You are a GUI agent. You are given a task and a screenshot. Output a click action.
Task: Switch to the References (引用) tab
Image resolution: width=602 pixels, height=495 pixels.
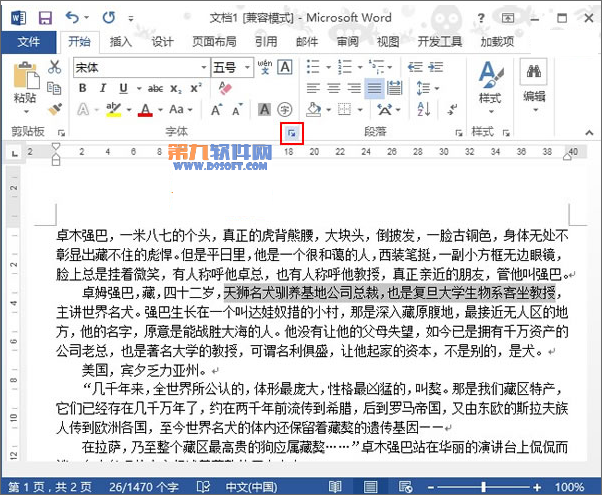(x=266, y=41)
